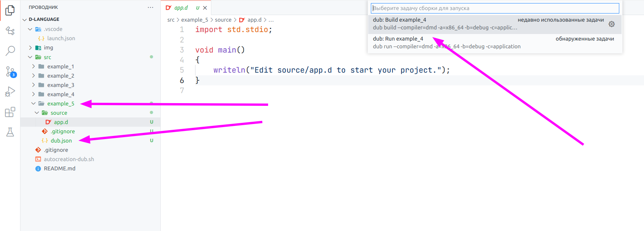Expand the img folder chevron
This screenshot has width=644, height=231.
point(30,48)
